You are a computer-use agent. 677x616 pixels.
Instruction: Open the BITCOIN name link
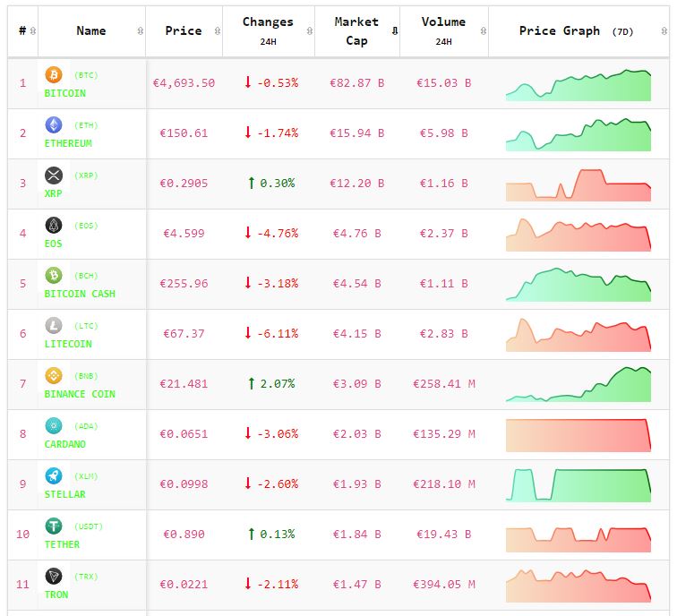tap(64, 93)
